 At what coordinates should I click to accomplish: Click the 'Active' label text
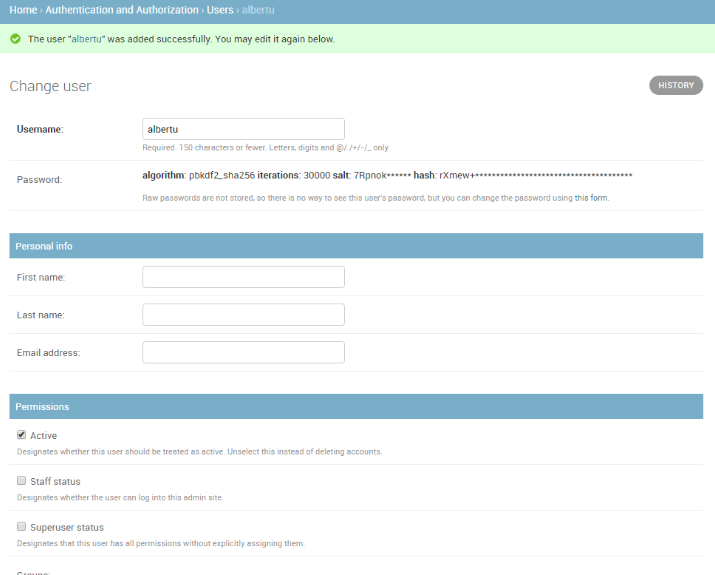coord(43,436)
